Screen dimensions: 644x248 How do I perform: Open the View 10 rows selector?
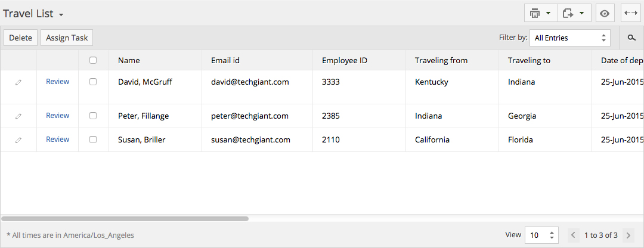tap(541, 235)
